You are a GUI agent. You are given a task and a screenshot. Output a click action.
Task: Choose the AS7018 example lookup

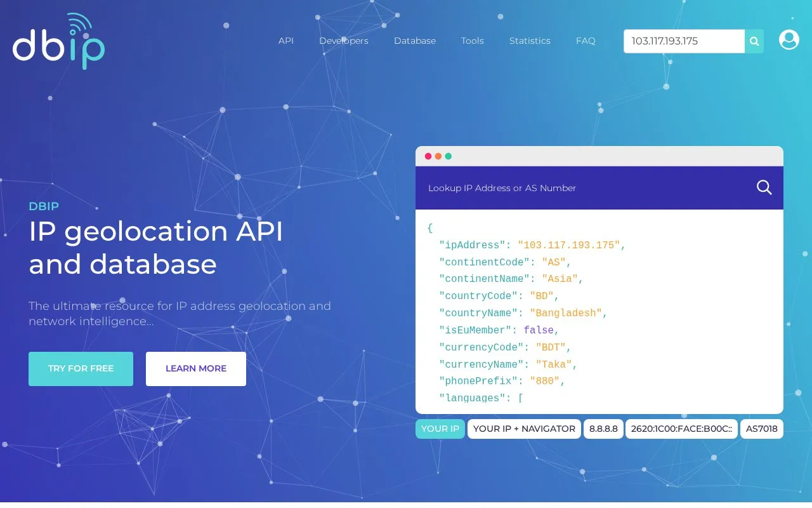tap(762, 429)
